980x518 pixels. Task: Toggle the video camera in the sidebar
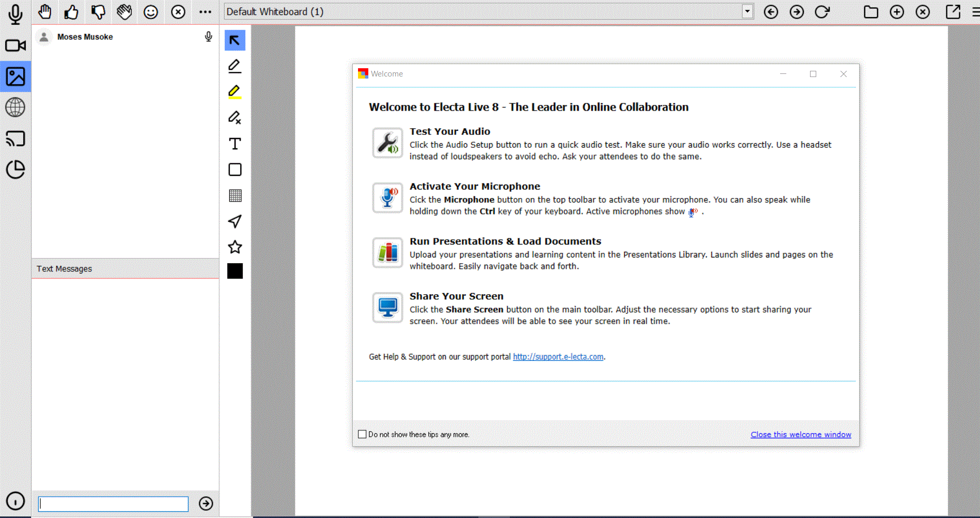tap(15, 45)
